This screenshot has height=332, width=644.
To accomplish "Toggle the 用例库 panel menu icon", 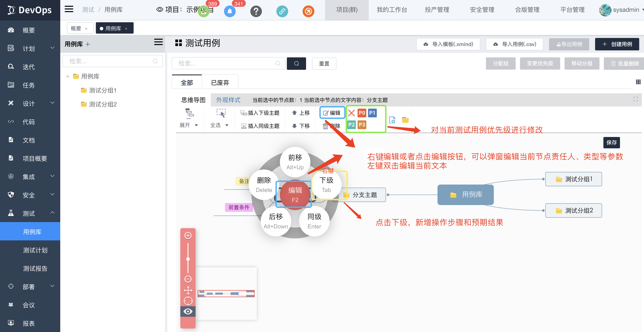I will [158, 42].
